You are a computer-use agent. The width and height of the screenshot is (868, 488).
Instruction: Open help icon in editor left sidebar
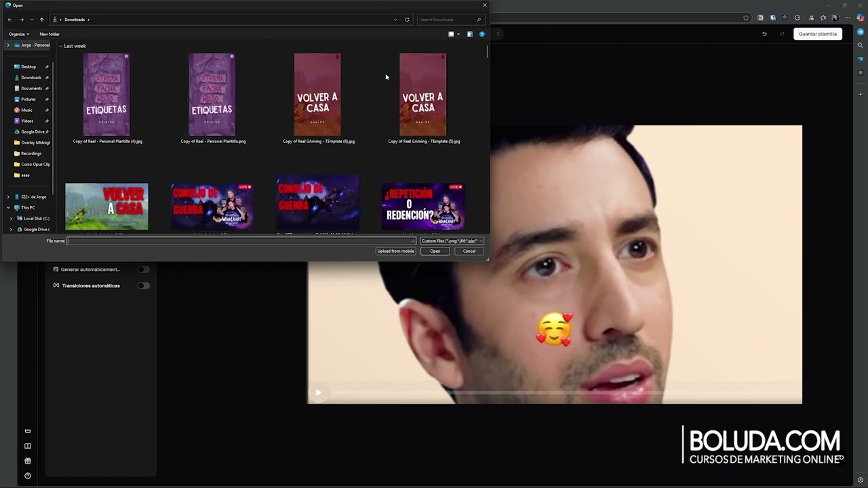28,476
